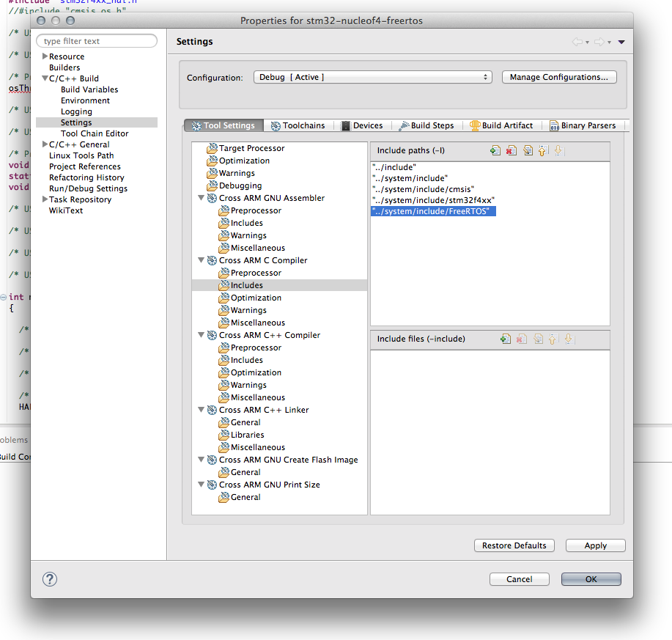Select the "../system/include/cmsis" path entry
Screen dimensions: 672x640
[x=424, y=189]
